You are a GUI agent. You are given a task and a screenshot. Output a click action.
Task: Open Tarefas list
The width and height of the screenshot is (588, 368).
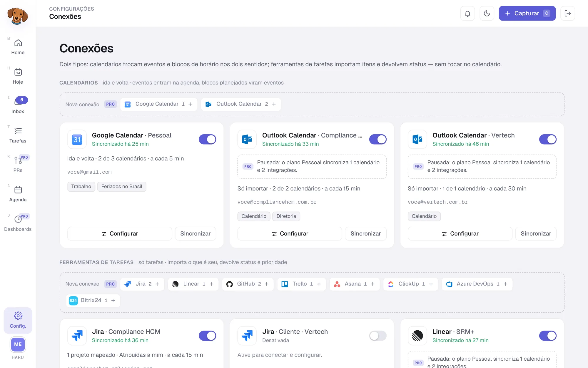point(18,135)
